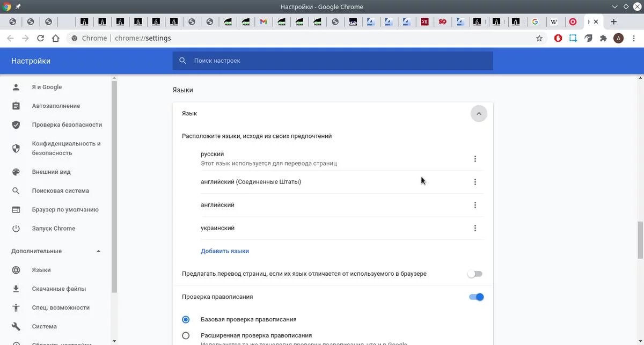Open the Extensions puzzle-piece menu
This screenshot has height=345, width=644.
[x=603, y=38]
